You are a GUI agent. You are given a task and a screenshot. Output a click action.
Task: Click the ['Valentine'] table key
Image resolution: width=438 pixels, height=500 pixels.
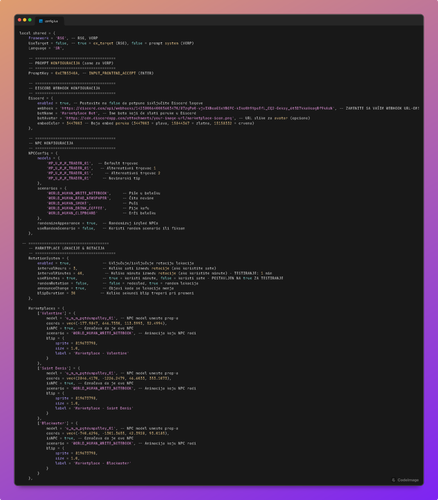54,313
